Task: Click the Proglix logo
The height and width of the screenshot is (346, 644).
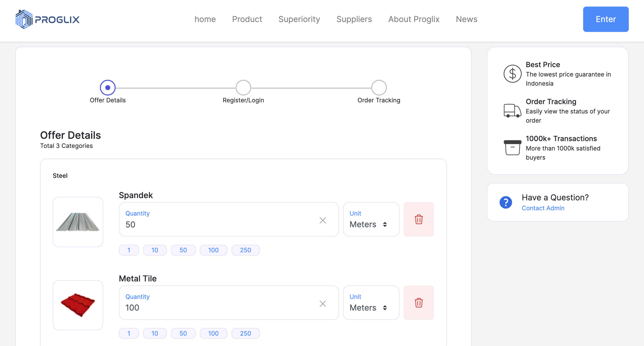Action: click(x=47, y=19)
